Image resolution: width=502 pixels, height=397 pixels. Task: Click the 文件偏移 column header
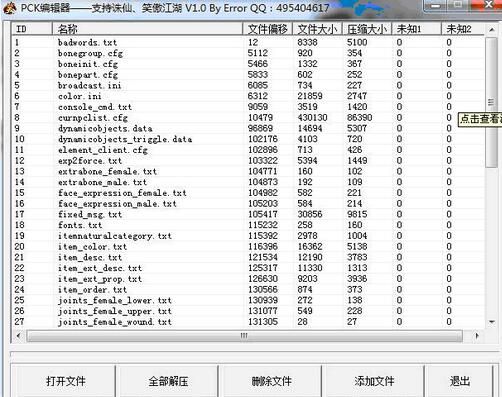click(267, 29)
